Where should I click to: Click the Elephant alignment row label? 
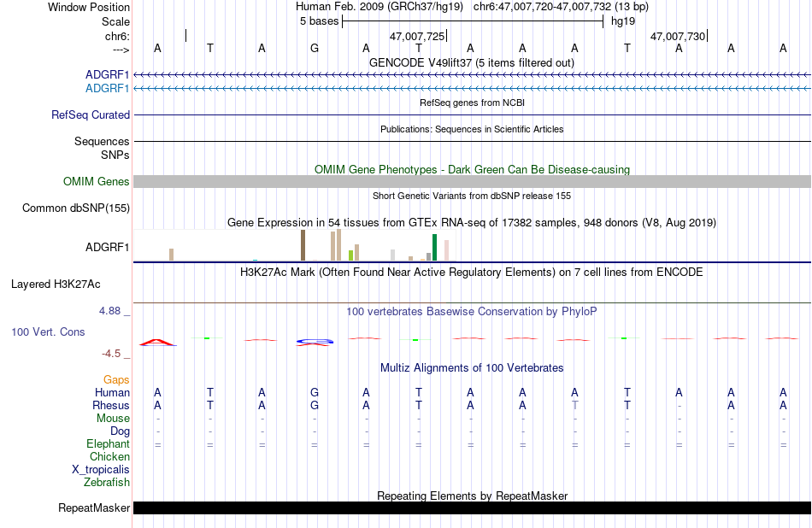109,444
